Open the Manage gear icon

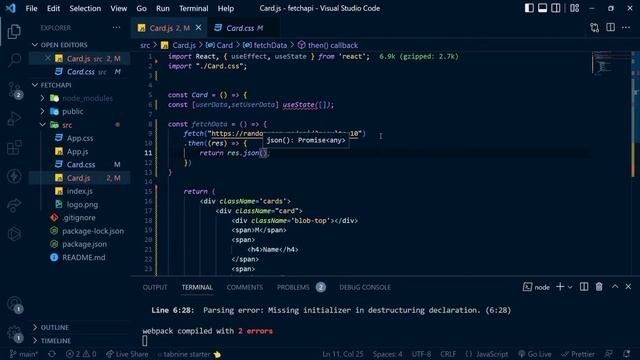pyautogui.click(x=15, y=333)
